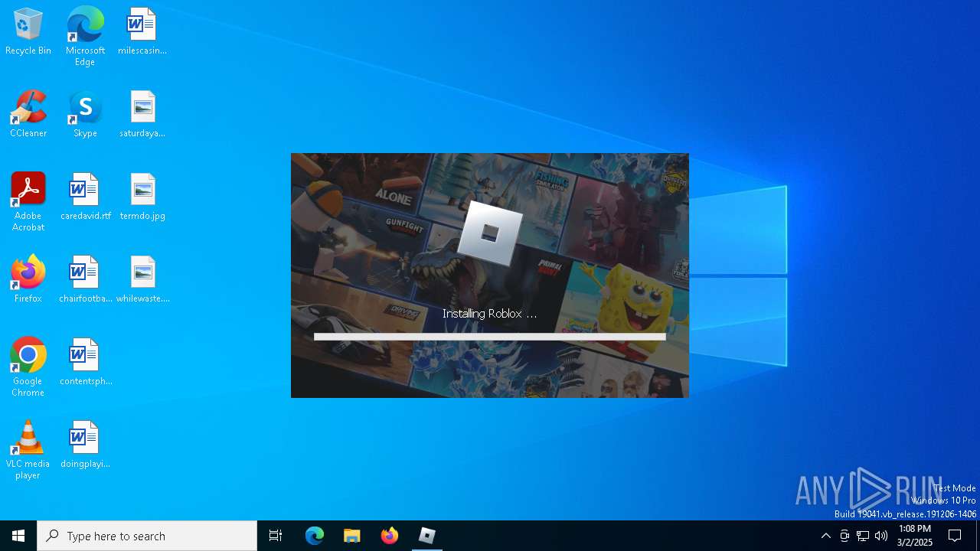The width and height of the screenshot is (980, 551).
Task: Open the Recycle Bin desktop icon
Action: (x=28, y=31)
